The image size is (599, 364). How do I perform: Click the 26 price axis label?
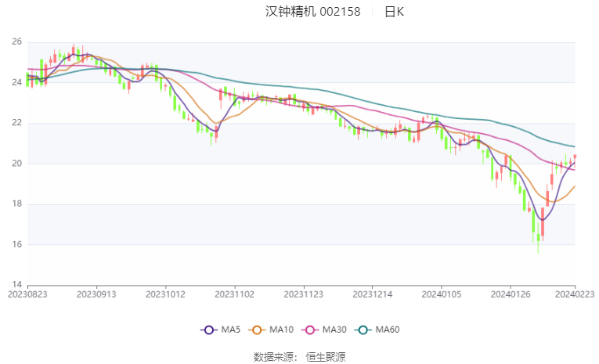point(16,41)
